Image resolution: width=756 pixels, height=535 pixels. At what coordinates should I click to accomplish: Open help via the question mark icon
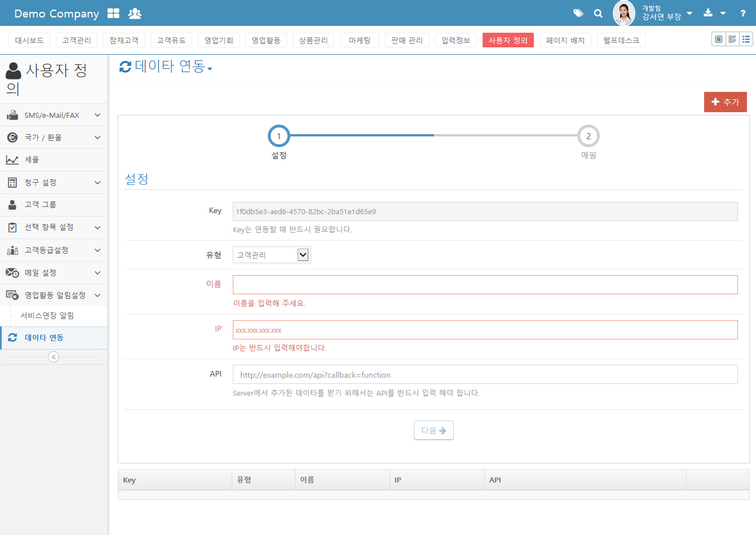click(742, 13)
